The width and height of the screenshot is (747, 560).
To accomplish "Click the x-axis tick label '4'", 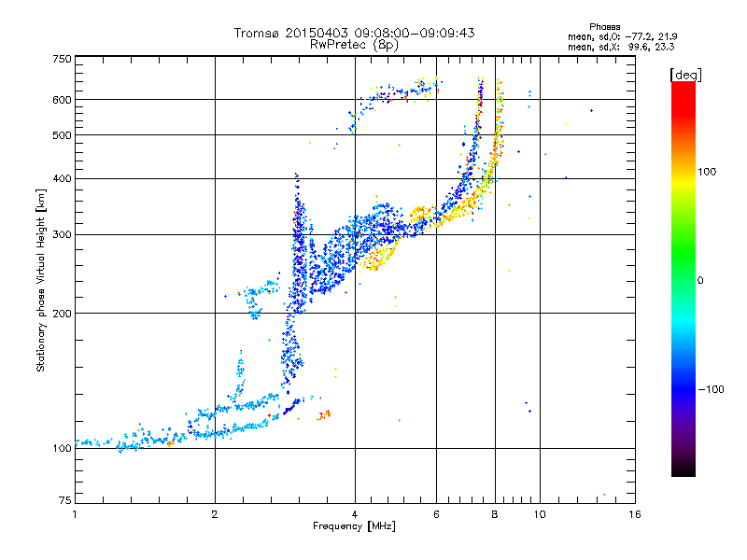I will click(355, 514).
